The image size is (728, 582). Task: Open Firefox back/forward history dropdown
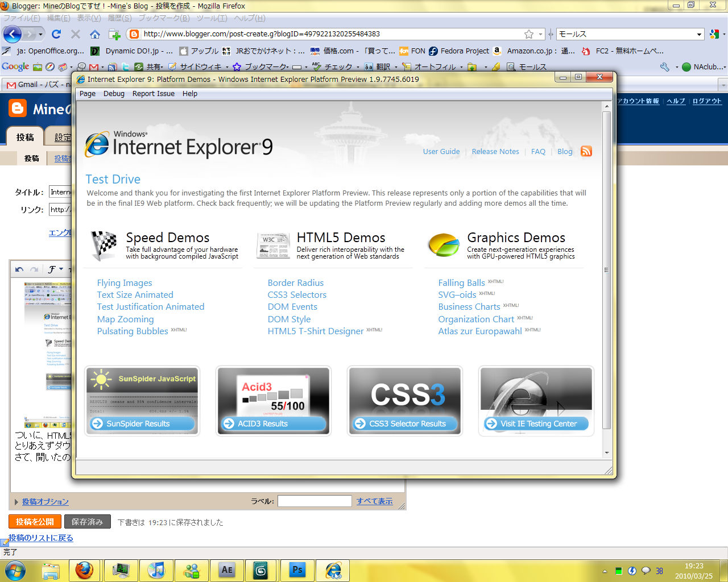coord(40,35)
